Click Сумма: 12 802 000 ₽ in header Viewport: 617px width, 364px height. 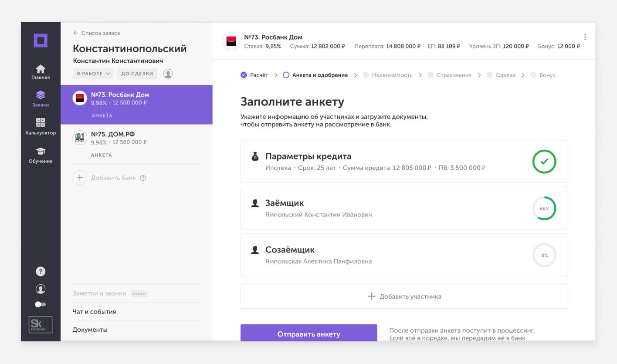tap(317, 46)
